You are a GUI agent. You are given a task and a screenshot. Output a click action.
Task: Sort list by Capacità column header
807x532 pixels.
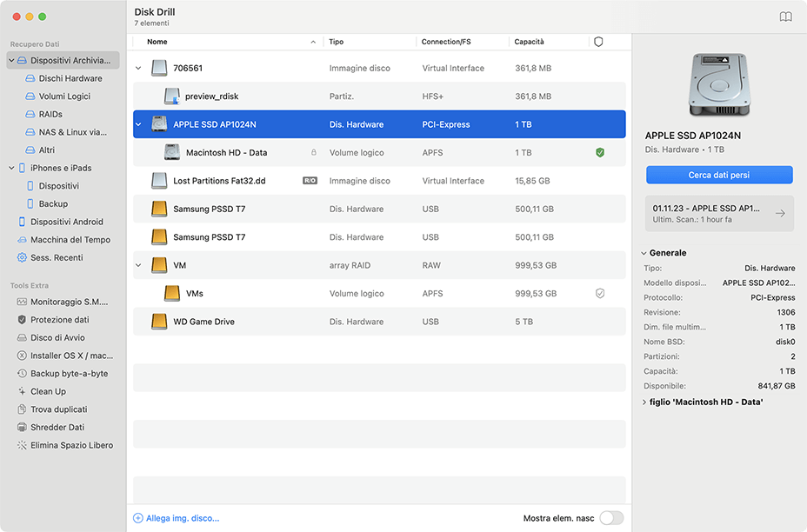[529, 42]
